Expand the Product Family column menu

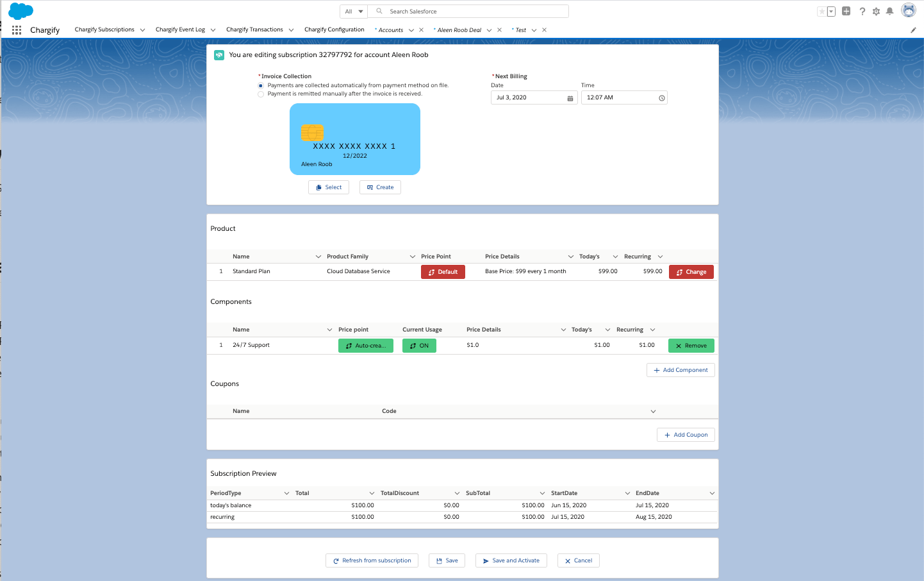point(413,257)
